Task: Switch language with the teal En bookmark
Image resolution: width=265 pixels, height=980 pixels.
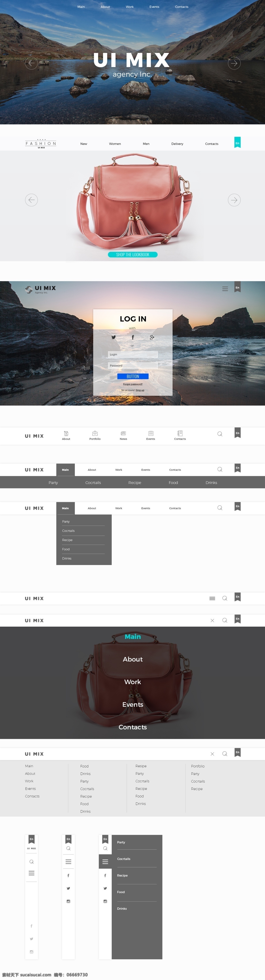Action: tap(237, 143)
